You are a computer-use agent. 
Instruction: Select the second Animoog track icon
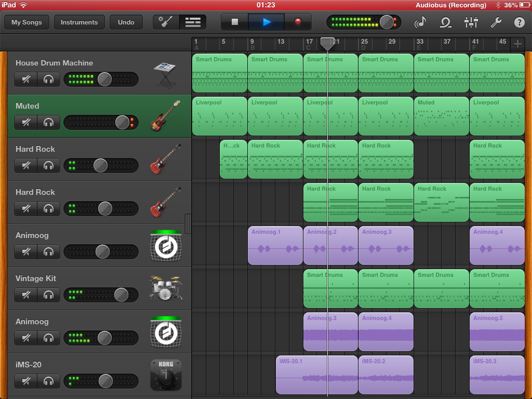tap(166, 332)
